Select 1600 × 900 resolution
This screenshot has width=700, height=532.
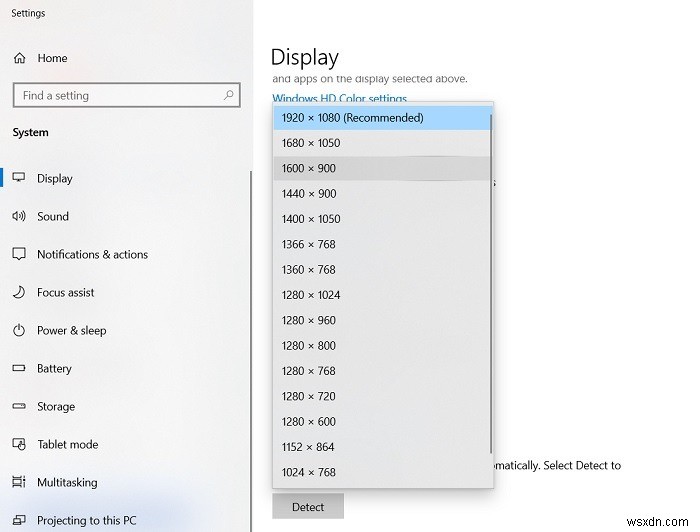[382, 168]
